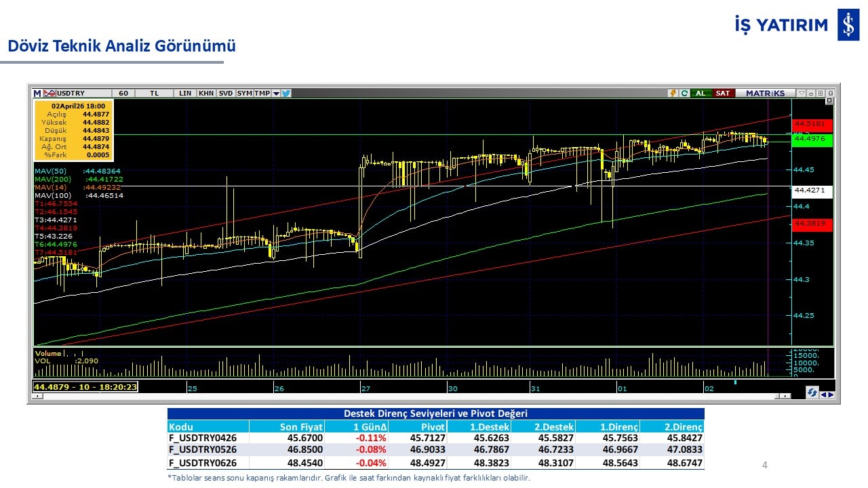Click the MATRIKS logo button
The image size is (868, 488).
click(765, 93)
